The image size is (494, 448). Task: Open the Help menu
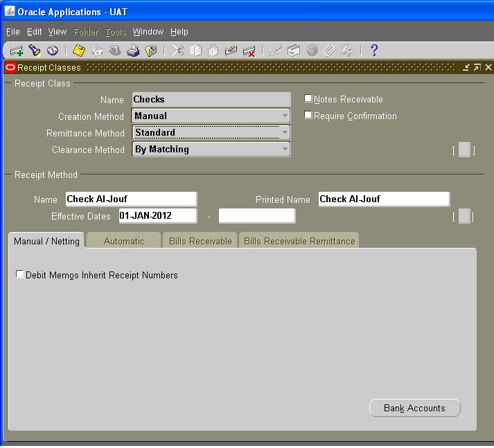click(179, 32)
